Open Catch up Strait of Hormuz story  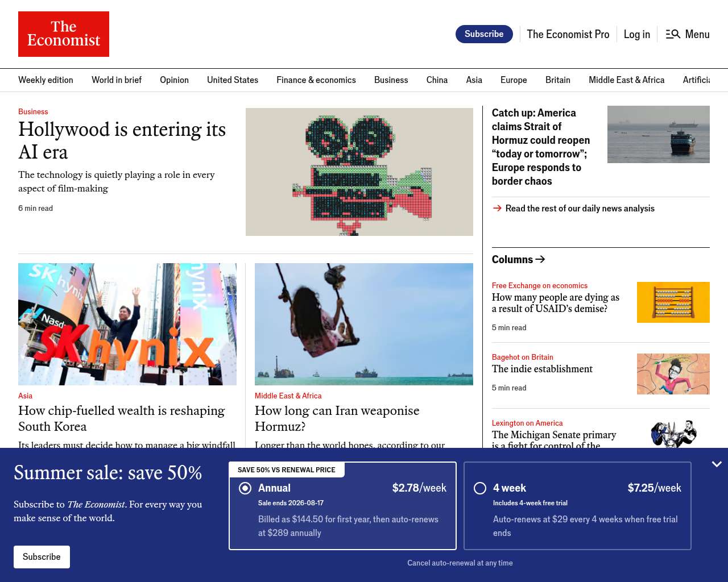(x=541, y=147)
